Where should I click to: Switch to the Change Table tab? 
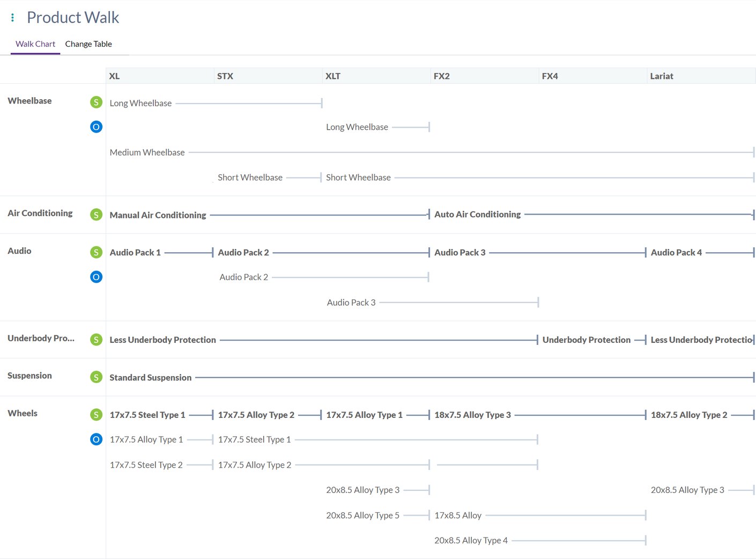coord(88,44)
